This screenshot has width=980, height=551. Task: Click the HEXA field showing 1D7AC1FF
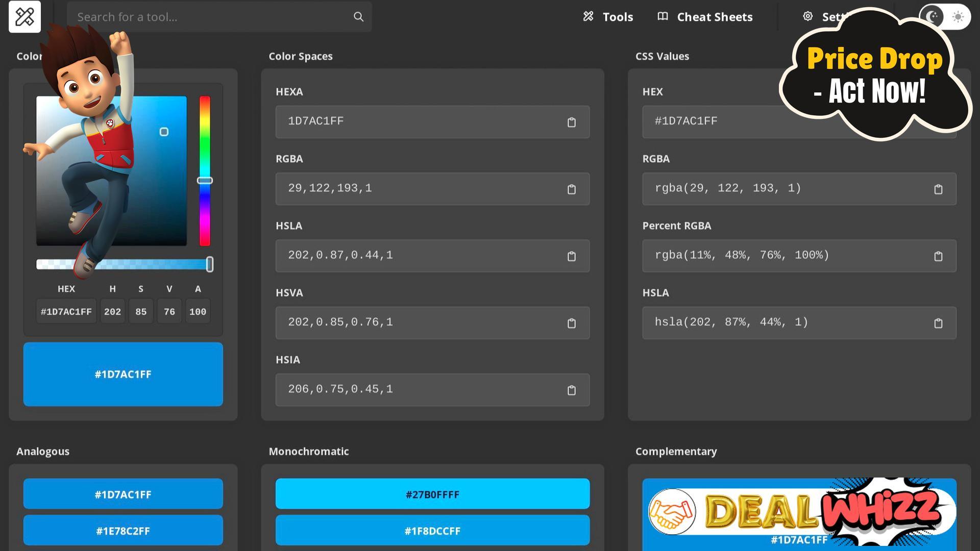(432, 122)
